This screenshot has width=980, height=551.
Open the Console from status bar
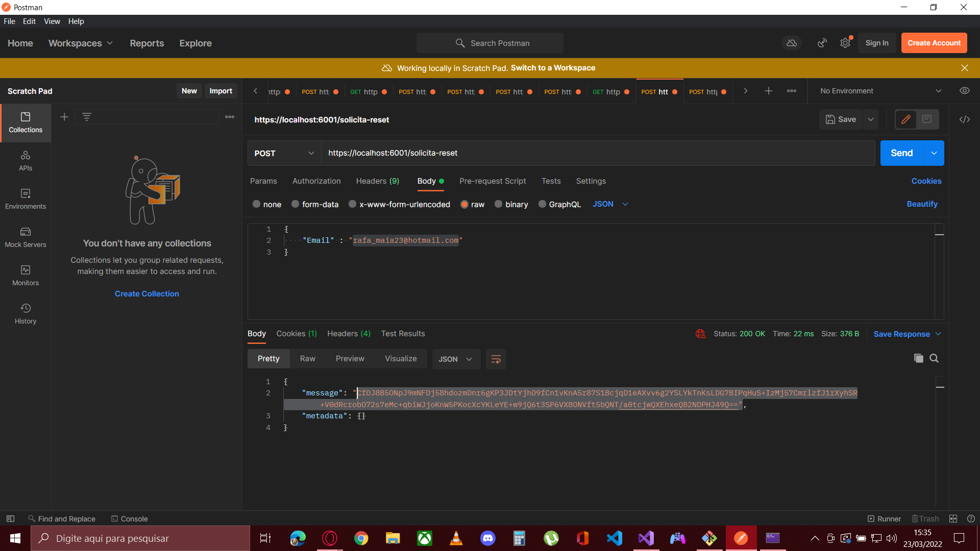click(129, 519)
